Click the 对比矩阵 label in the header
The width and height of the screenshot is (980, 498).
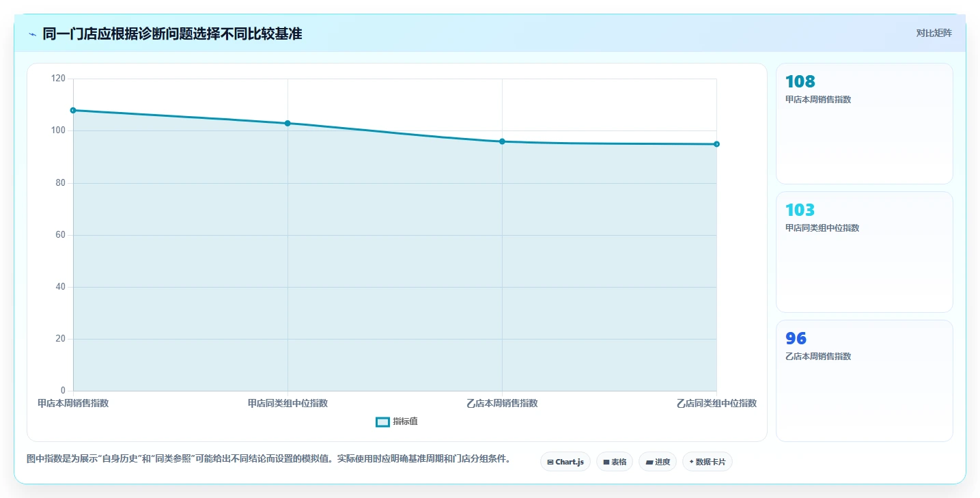(934, 33)
